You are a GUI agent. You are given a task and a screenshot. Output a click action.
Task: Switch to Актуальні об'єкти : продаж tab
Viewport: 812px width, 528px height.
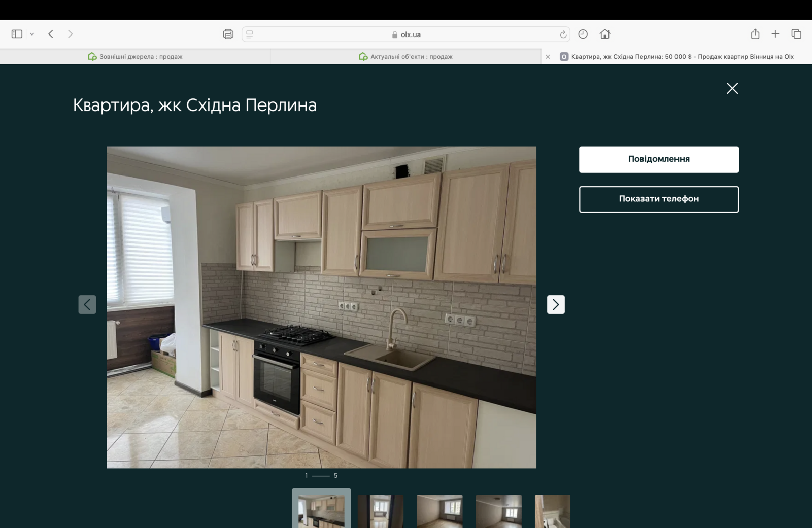click(405, 57)
